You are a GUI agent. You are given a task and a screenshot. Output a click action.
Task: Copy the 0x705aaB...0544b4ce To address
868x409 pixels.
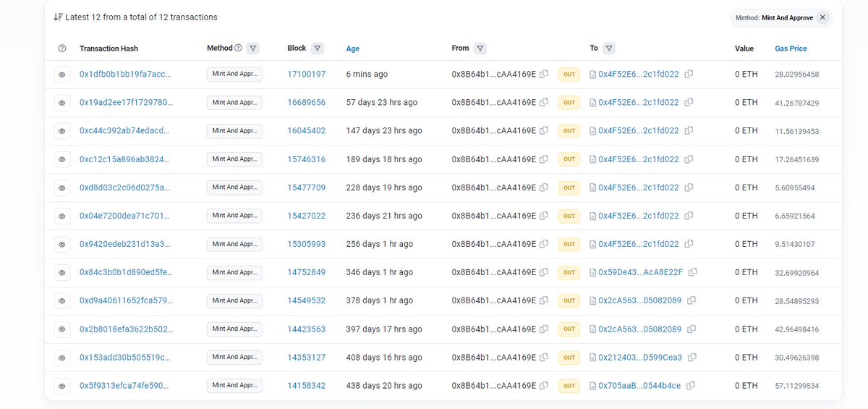click(691, 386)
